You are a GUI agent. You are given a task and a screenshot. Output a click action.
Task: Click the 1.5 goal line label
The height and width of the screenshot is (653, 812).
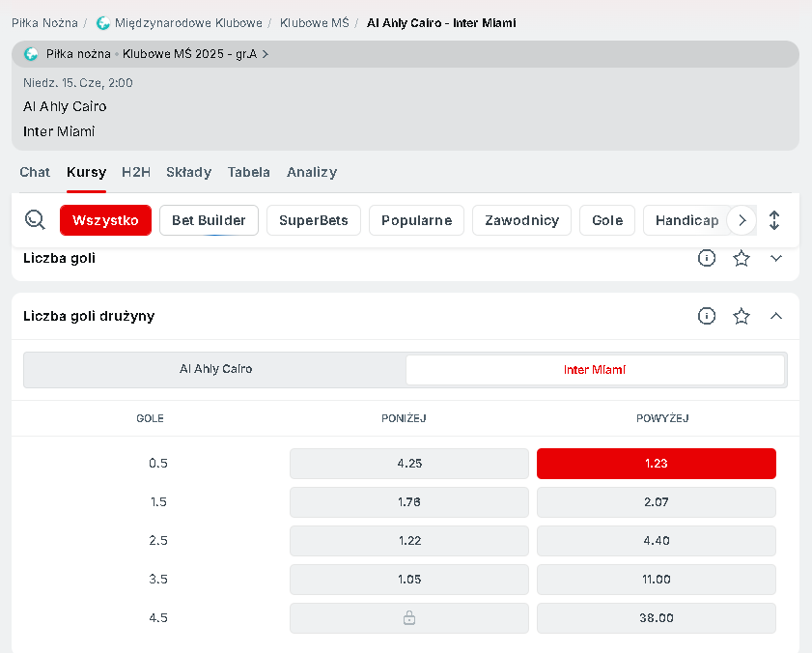[x=158, y=501]
